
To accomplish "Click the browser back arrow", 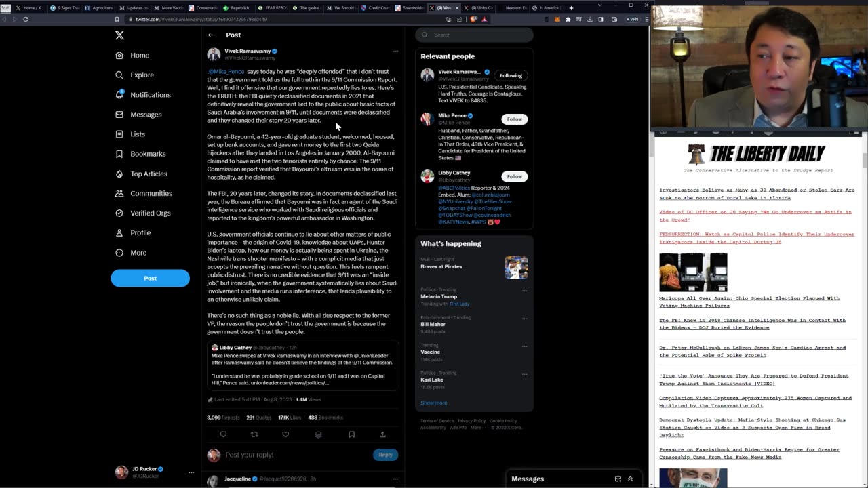I will pyautogui.click(x=5, y=19).
